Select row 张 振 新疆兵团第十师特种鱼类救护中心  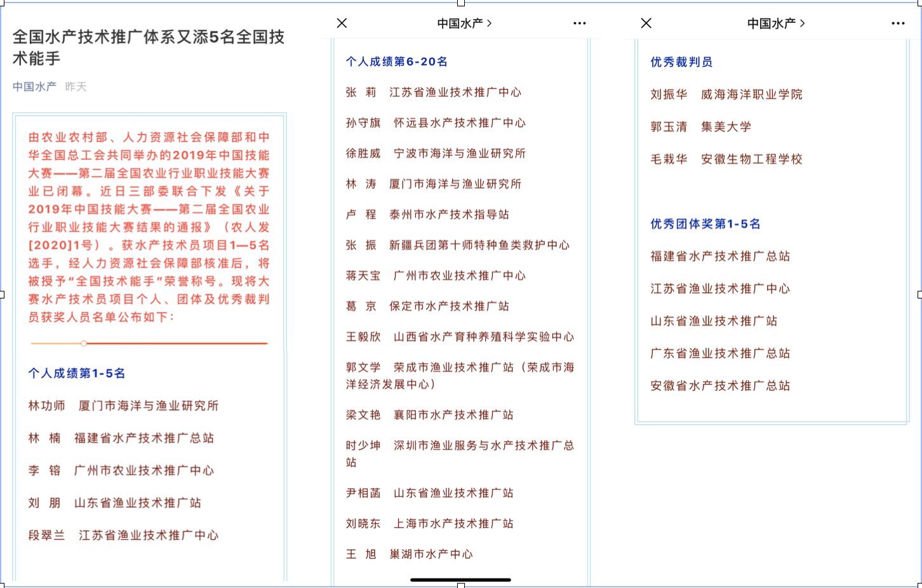pyautogui.click(x=458, y=245)
